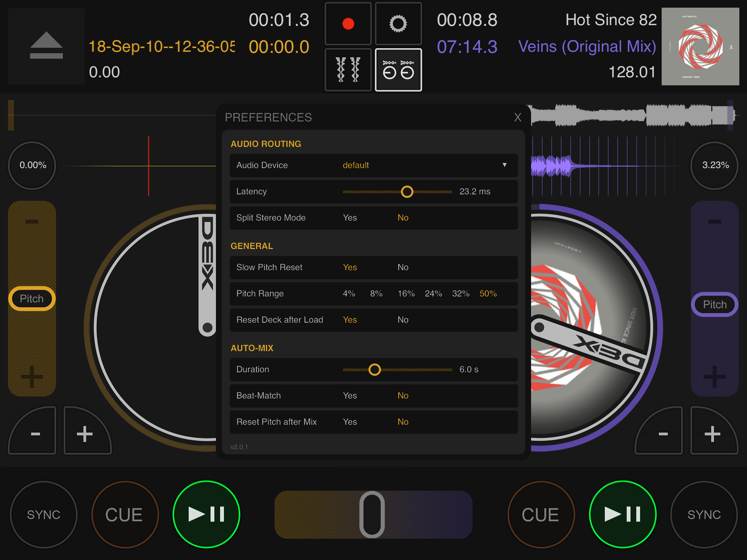Open the settings gear icon
This screenshot has height=560, width=747.
pyautogui.click(x=398, y=24)
